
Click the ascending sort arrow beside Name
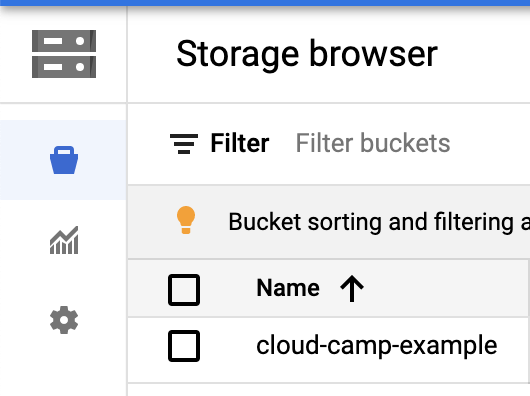(x=352, y=288)
